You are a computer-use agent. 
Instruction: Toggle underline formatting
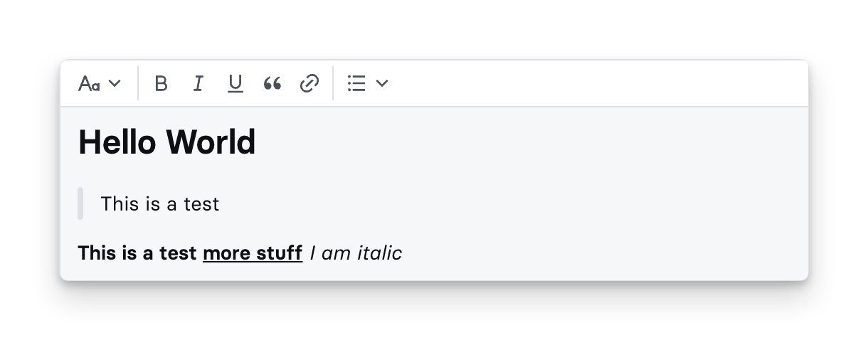[x=235, y=84]
